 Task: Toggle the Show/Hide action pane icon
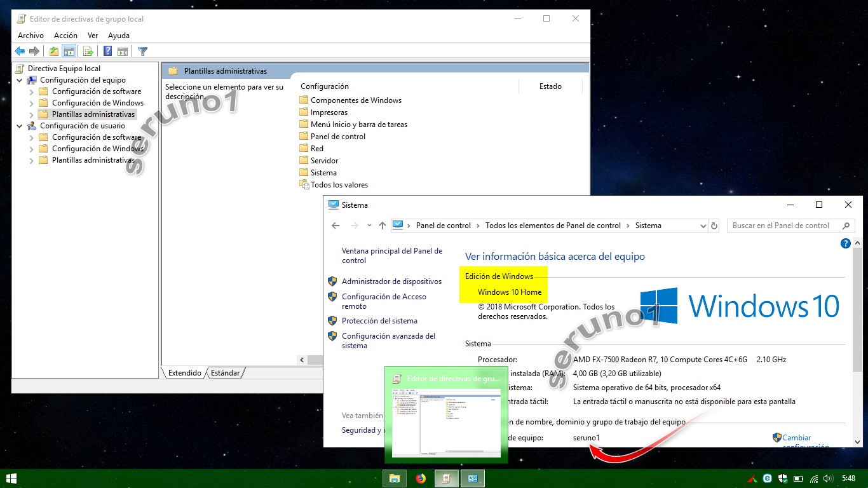click(123, 51)
